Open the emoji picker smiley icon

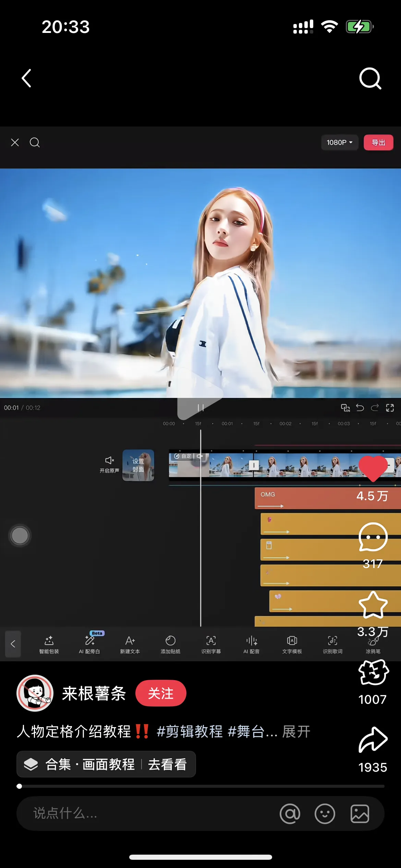[325, 813]
